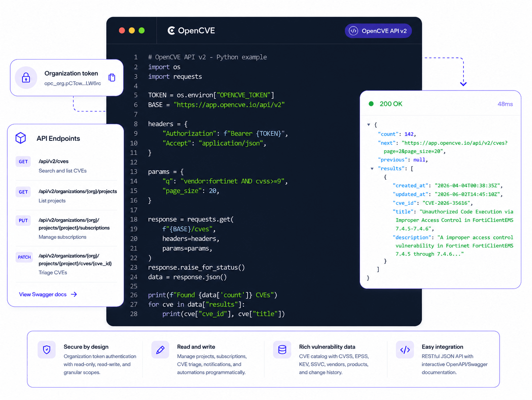
Task: Open the OpenCVE API v2 badge button
Action: coord(378,31)
